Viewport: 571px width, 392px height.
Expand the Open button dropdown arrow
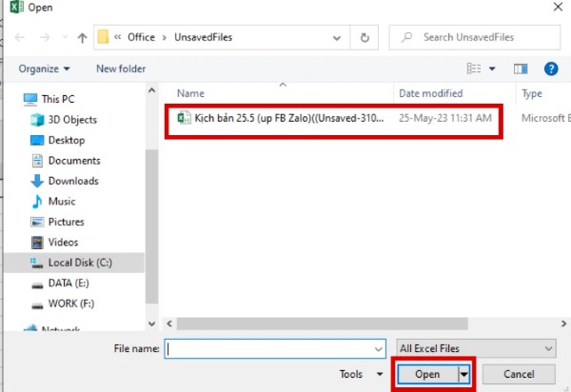pos(465,375)
